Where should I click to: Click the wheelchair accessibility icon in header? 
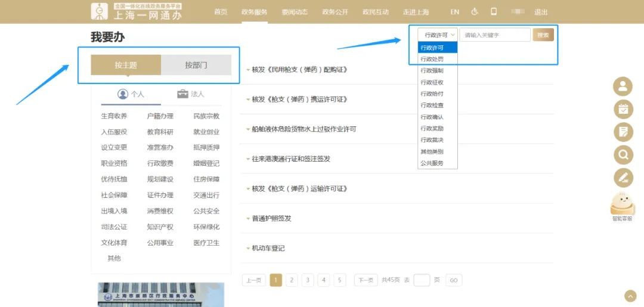(x=475, y=12)
